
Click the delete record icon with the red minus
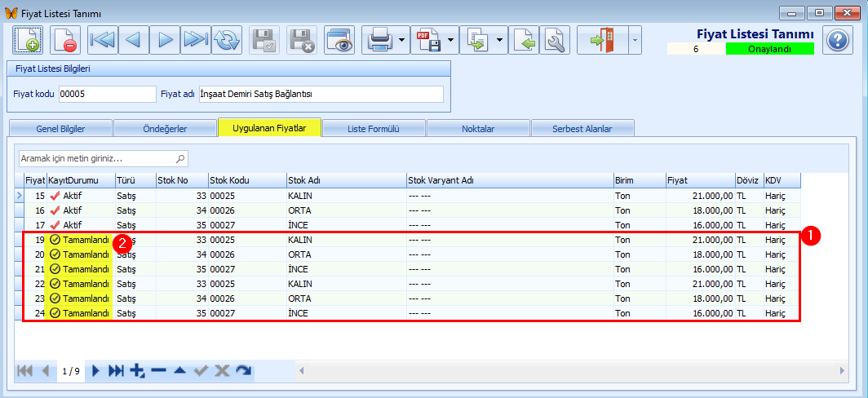pos(65,40)
